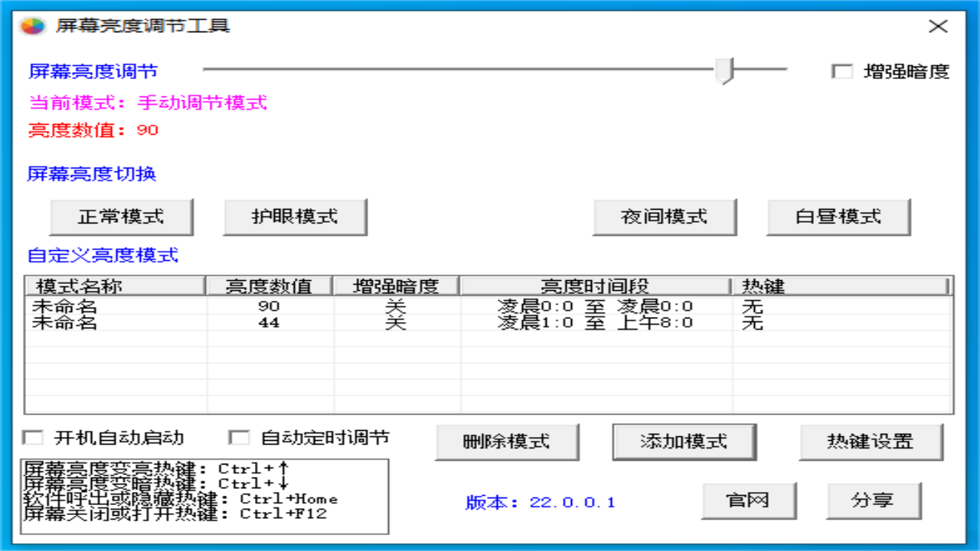Viewport: 980px width, 551px height.
Task: Open 热键设置
Action: 871,442
